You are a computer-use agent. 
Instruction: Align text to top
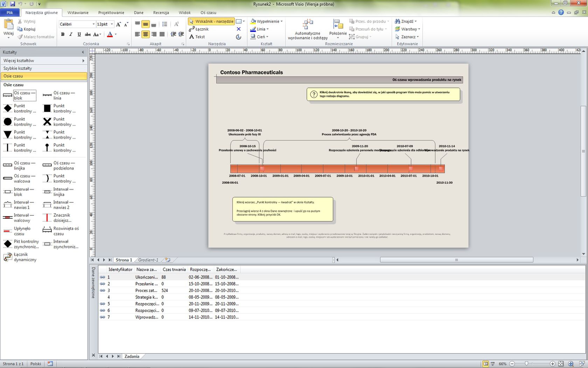click(x=138, y=24)
